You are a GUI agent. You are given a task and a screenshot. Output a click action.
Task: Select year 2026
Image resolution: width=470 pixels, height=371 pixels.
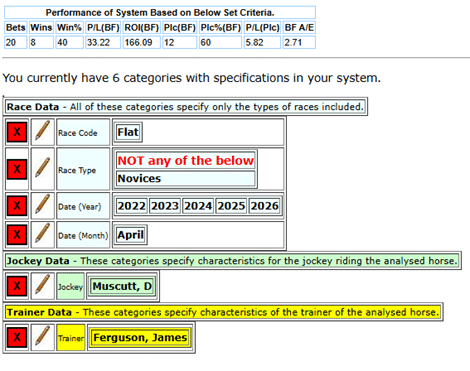pos(265,206)
